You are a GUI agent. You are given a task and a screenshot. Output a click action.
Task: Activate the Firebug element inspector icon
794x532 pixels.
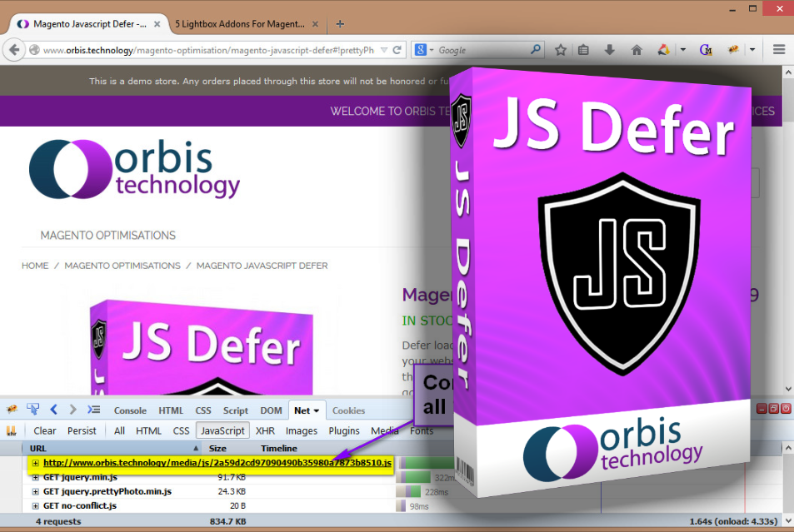pos(33,409)
